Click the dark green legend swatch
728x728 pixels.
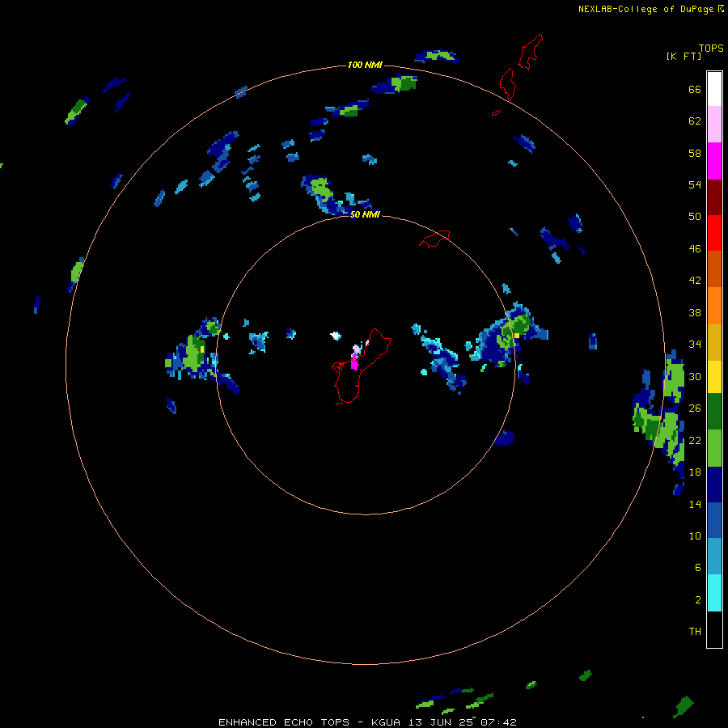[714, 412]
